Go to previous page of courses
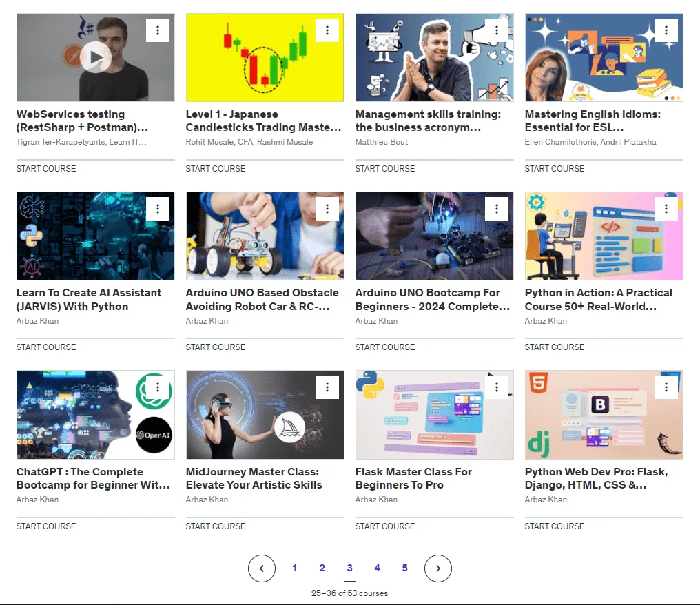 click(x=262, y=568)
